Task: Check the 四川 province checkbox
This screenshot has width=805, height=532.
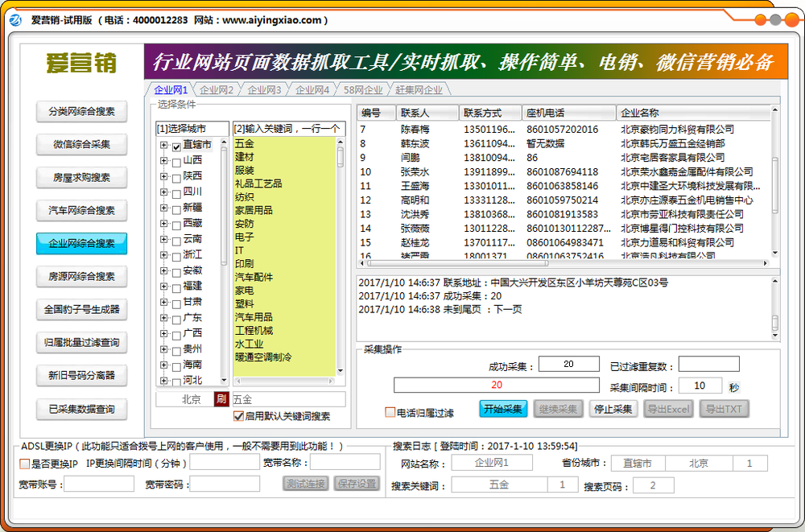Action: point(176,194)
